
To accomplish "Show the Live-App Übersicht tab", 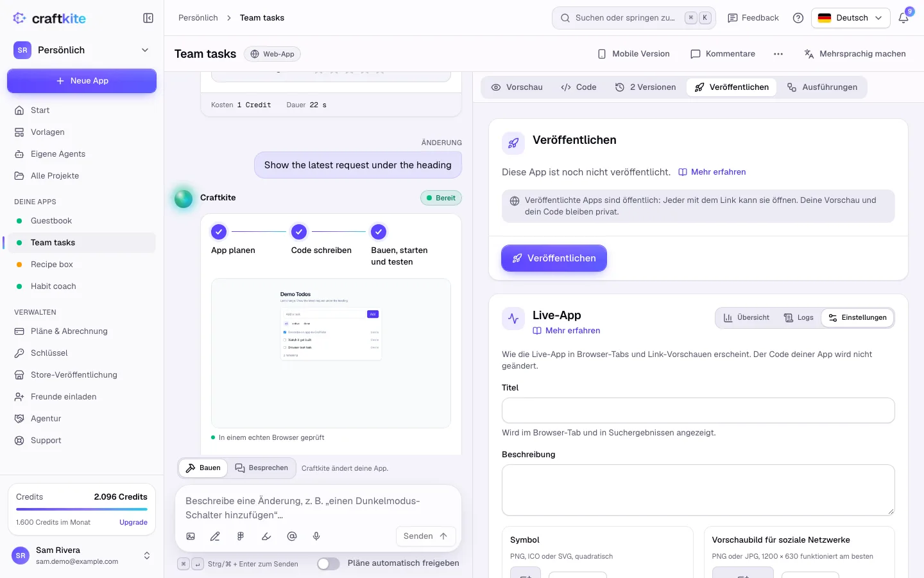I will [746, 318].
